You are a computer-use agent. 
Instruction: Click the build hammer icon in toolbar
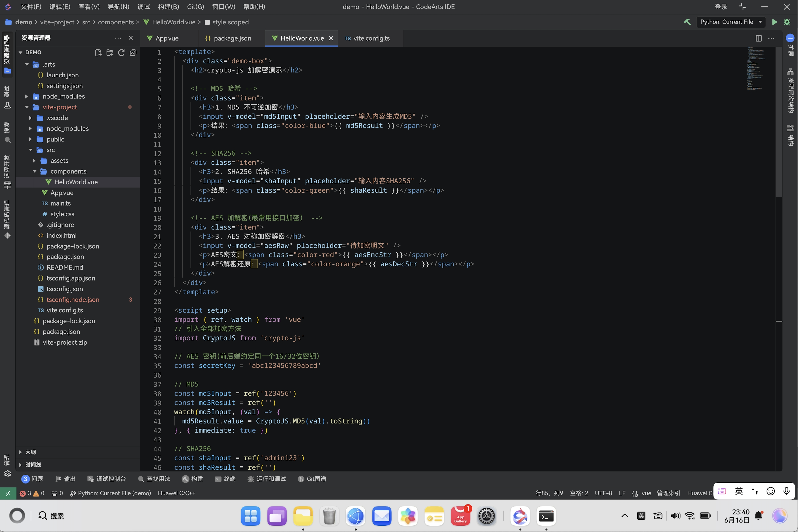click(x=687, y=22)
